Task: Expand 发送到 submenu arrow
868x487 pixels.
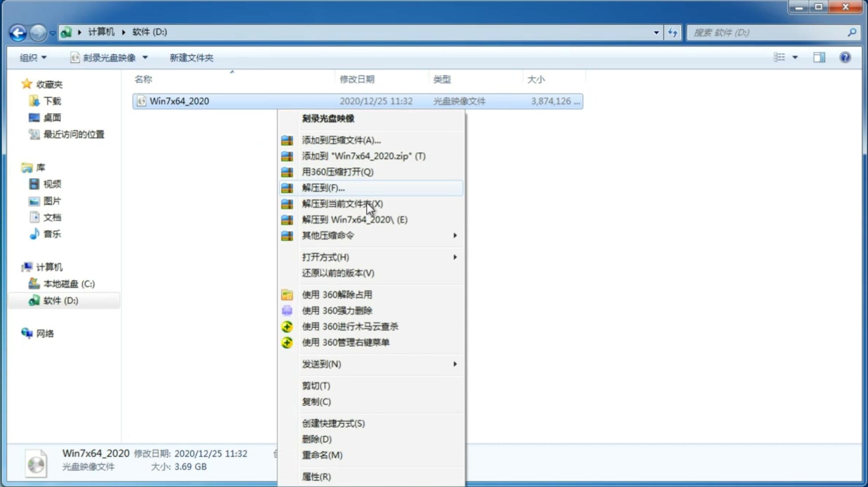Action: pyautogui.click(x=455, y=364)
